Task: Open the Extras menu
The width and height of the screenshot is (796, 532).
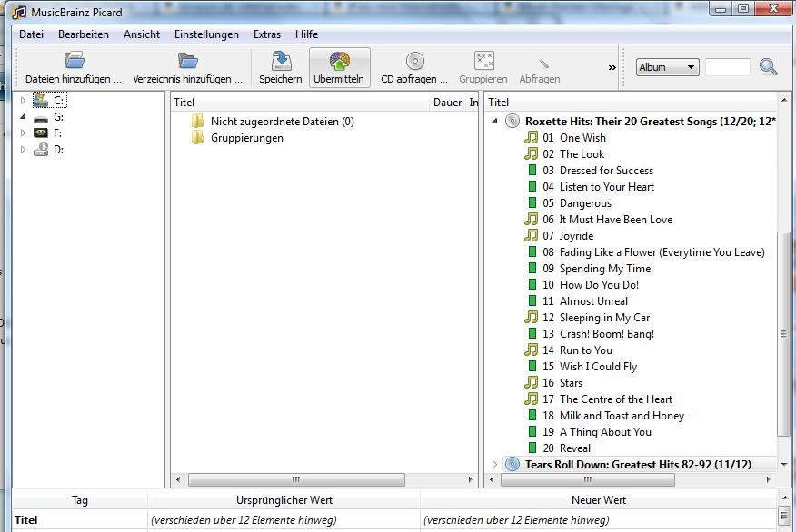Action: tap(267, 34)
